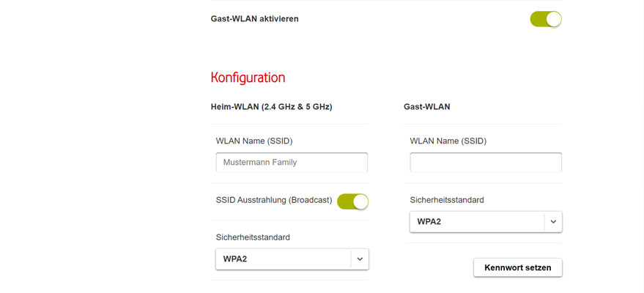Click Sicherheitsstandard label under Heim-WLAN
This screenshot has height=293, width=644.
click(253, 237)
